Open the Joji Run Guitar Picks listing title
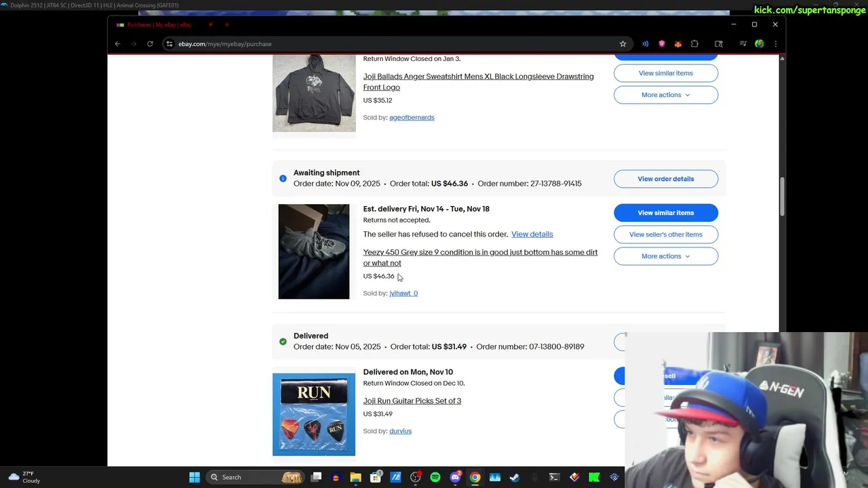This screenshot has height=488, width=868. pyautogui.click(x=412, y=401)
